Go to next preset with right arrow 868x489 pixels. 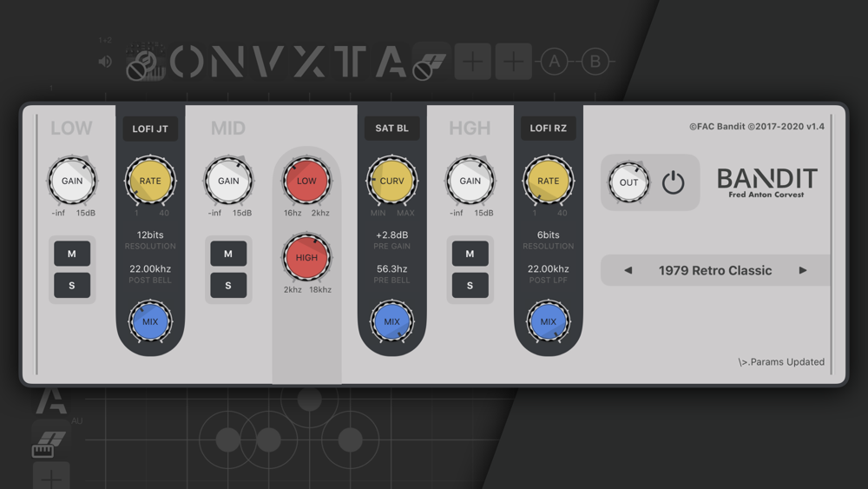click(x=803, y=270)
